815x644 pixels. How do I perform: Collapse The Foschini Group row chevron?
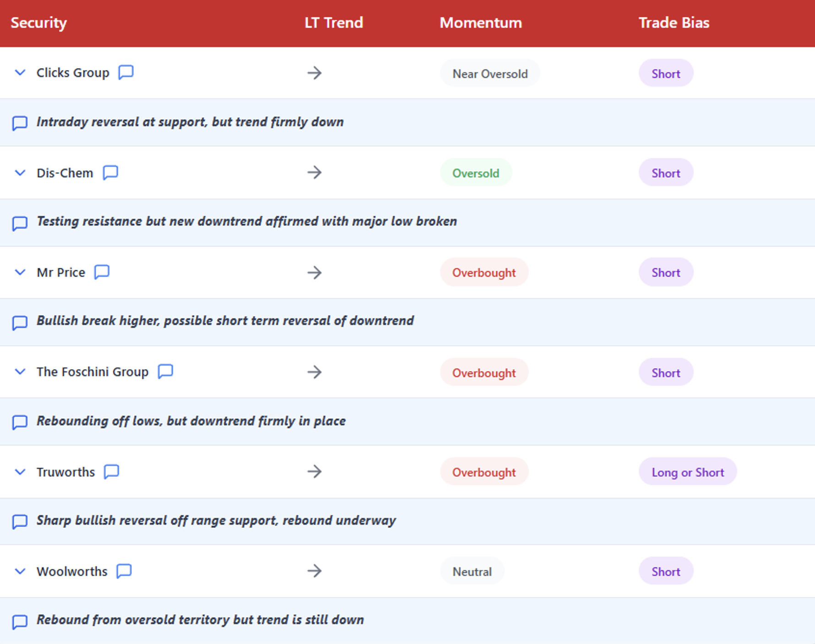pyautogui.click(x=20, y=371)
